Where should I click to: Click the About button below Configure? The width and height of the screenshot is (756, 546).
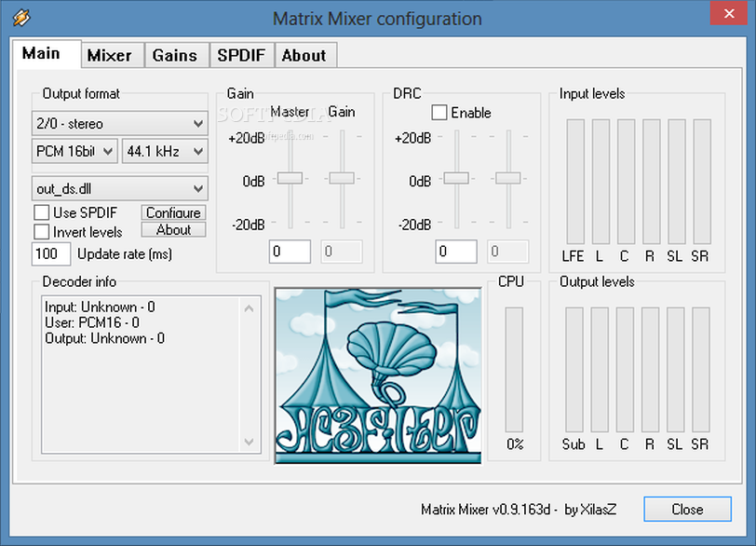(173, 229)
